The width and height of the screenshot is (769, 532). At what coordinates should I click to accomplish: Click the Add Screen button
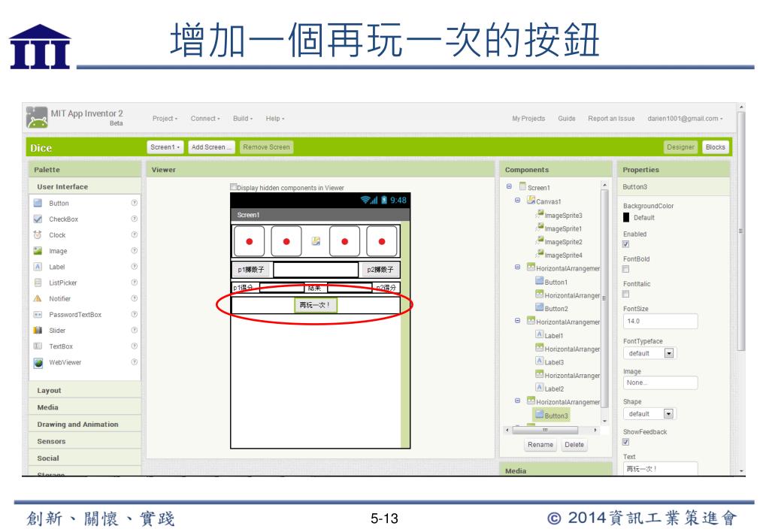(x=211, y=147)
